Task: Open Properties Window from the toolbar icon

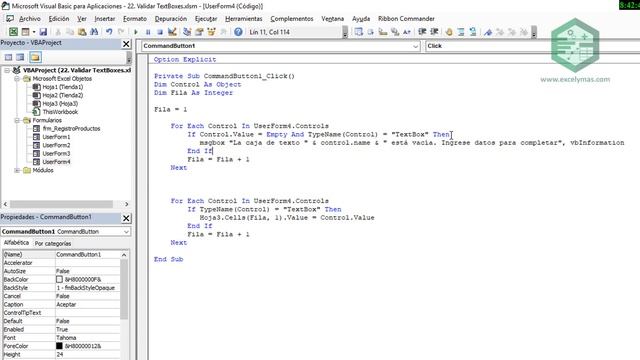Action: point(199,32)
